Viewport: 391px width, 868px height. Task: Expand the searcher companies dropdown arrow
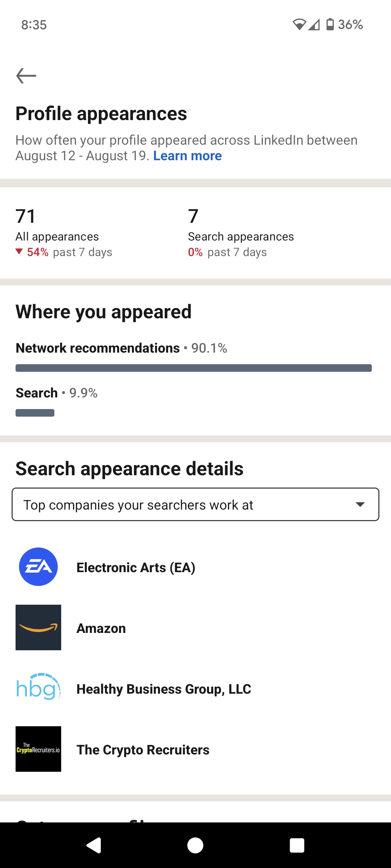(x=360, y=505)
